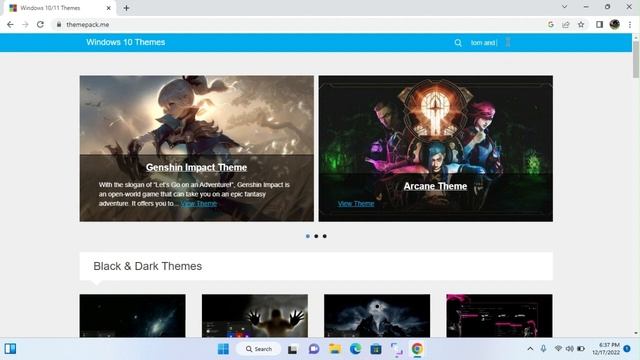Open the clock and date flyout
Viewport: 640px width, 360px height.
(x=606, y=349)
